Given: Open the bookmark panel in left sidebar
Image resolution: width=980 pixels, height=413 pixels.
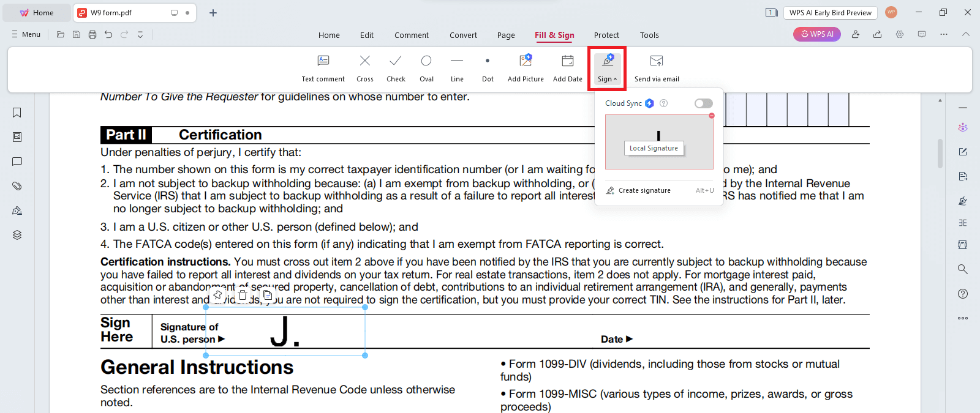Looking at the screenshot, I should [17, 113].
